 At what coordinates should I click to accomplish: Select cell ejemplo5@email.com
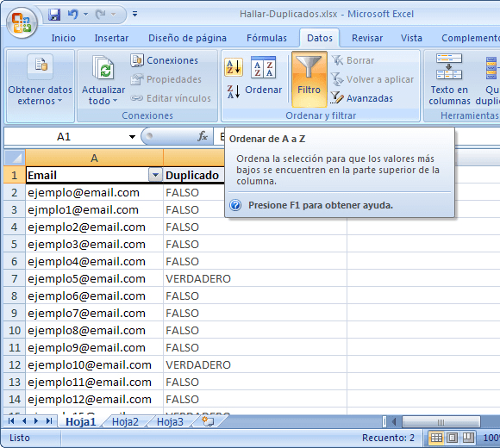pos(94,278)
